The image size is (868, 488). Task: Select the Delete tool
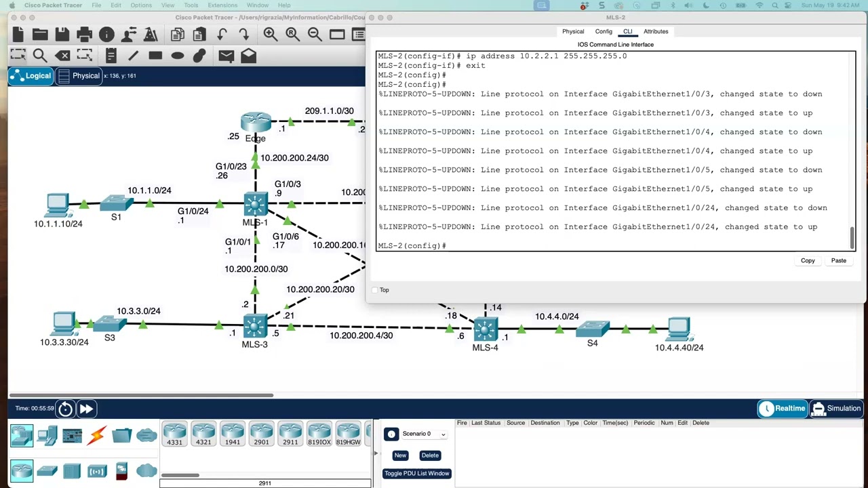tap(62, 56)
